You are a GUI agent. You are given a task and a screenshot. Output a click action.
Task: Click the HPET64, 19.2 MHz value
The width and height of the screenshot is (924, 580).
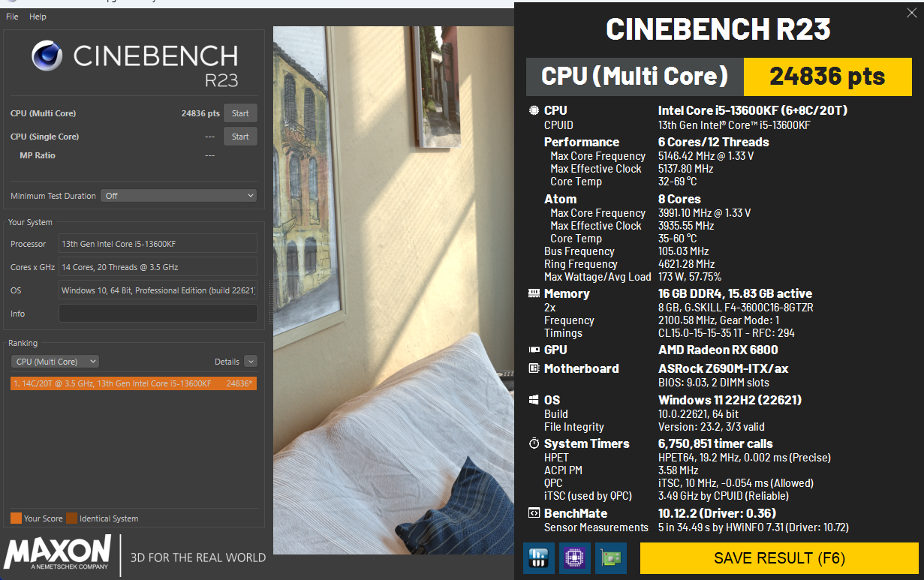click(x=745, y=458)
